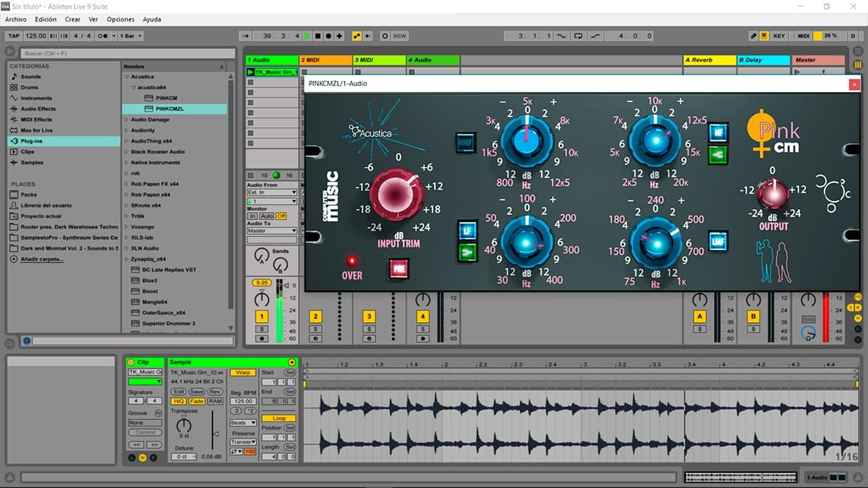Click the Rev. button in Sample box
Viewport: 868px width, 488px height.
tap(216, 392)
